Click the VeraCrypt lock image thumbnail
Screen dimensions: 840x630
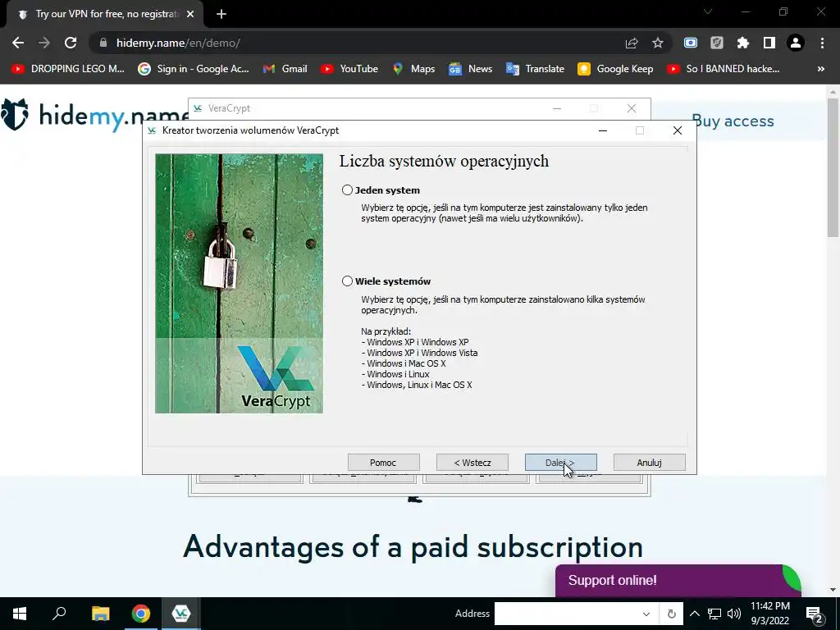(x=239, y=283)
